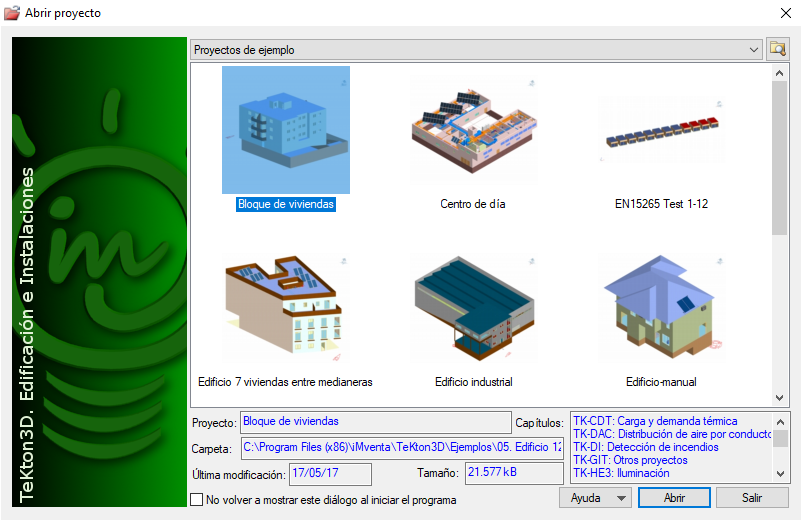Select the Edificio-manual thumbnail
The width and height of the screenshot is (802, 521).
(662, 308)
